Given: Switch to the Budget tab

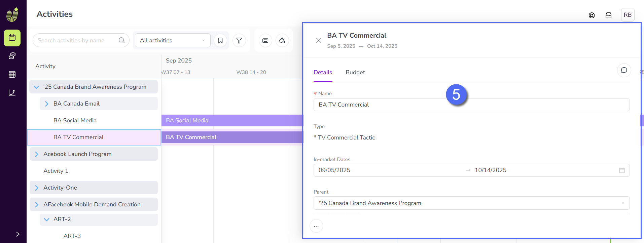Looking at the screenshot, I should (355, 72).
